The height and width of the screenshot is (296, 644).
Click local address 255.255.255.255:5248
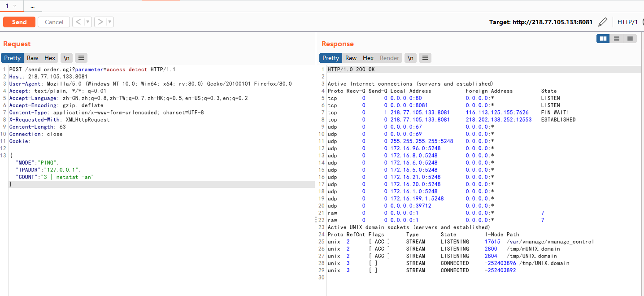[422, 141]
